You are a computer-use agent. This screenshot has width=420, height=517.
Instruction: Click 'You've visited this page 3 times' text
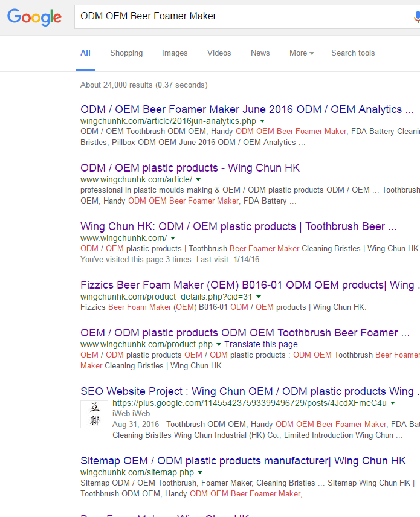[170, 260]
